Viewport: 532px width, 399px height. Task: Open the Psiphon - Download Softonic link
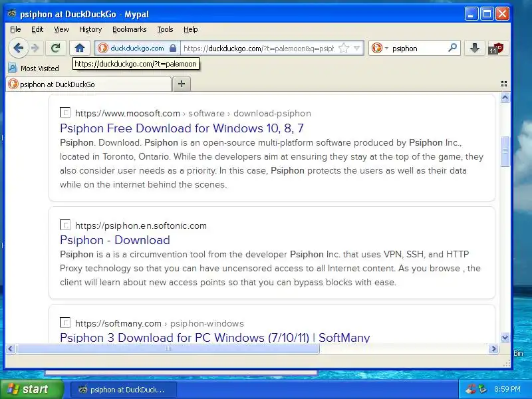point(115,240)
